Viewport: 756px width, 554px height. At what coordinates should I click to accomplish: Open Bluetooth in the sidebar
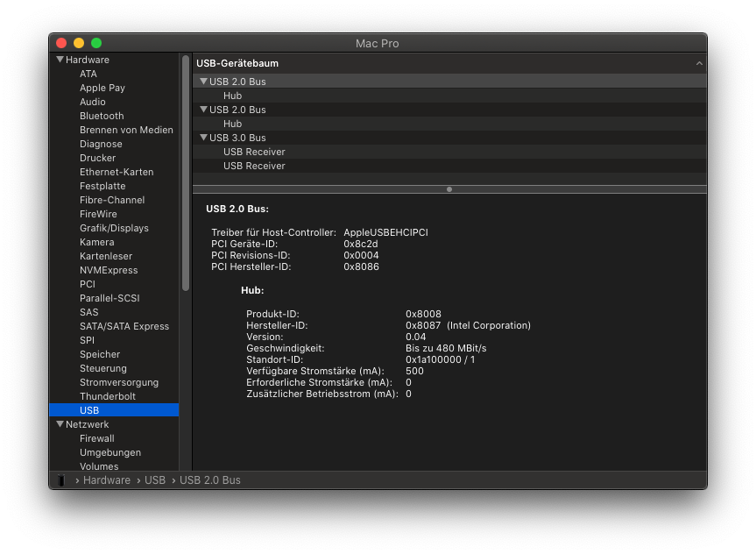[x=102, y=116]
